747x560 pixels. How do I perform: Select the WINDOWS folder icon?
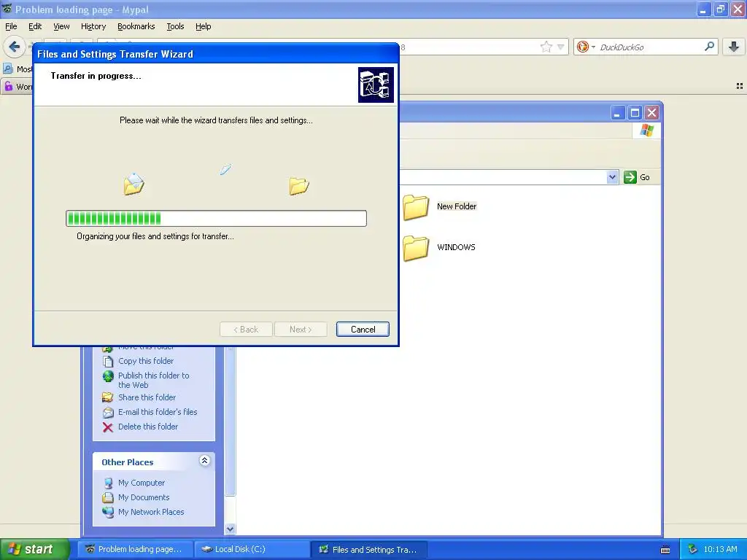416,248
